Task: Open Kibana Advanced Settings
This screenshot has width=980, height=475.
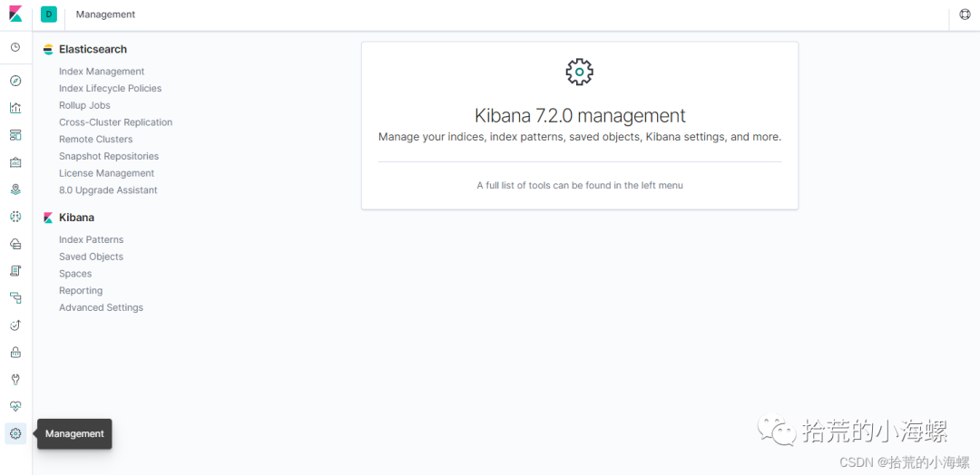Action: pyautogui.click(x=101, y=307)
